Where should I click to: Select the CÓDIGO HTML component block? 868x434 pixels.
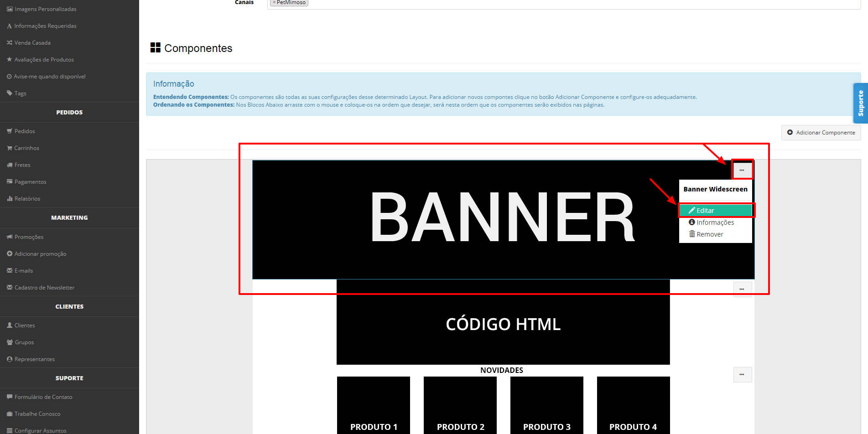tap(503, 322)
